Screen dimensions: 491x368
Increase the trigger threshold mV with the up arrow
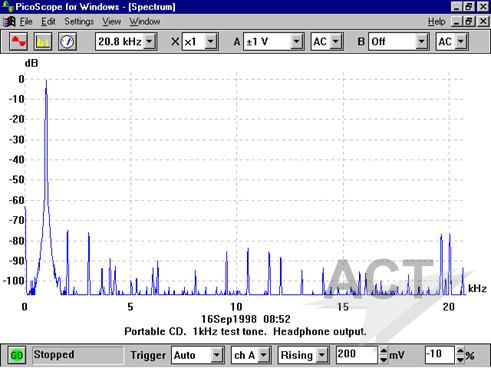pos(383,351)
